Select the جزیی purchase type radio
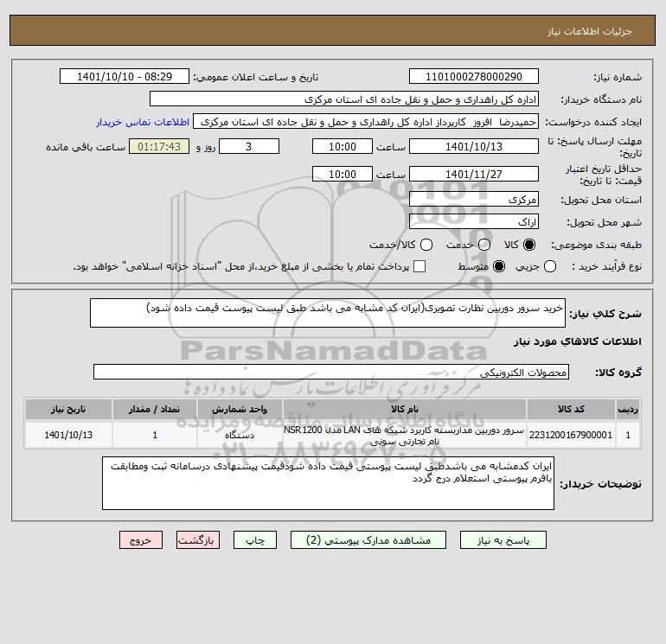666x644 pixels. click(x=550, y=266)
